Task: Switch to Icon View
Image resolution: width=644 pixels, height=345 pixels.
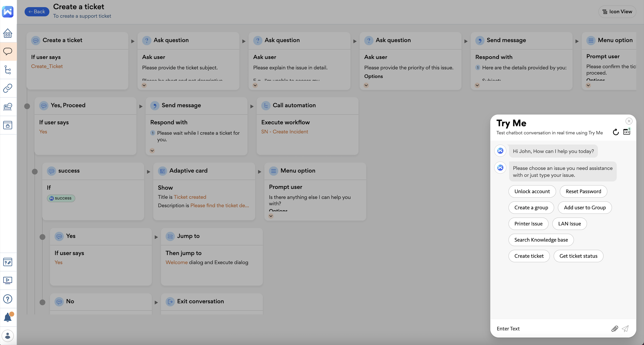Action: pyautogui.click(x=617, y=11)
